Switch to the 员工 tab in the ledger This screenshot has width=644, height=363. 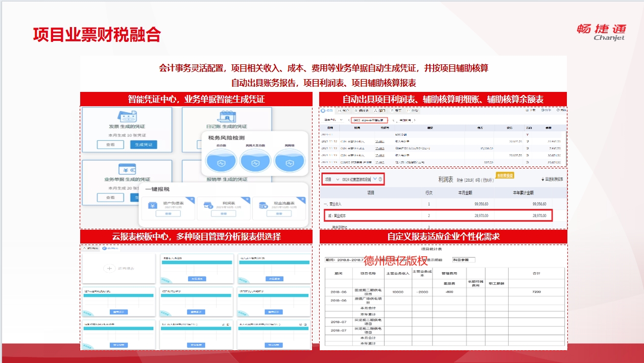396,110
